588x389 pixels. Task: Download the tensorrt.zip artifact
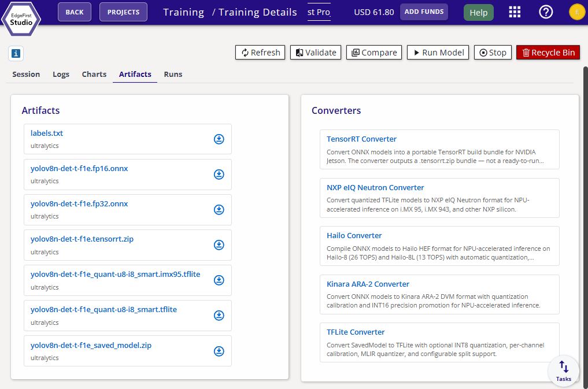point(219,244)
